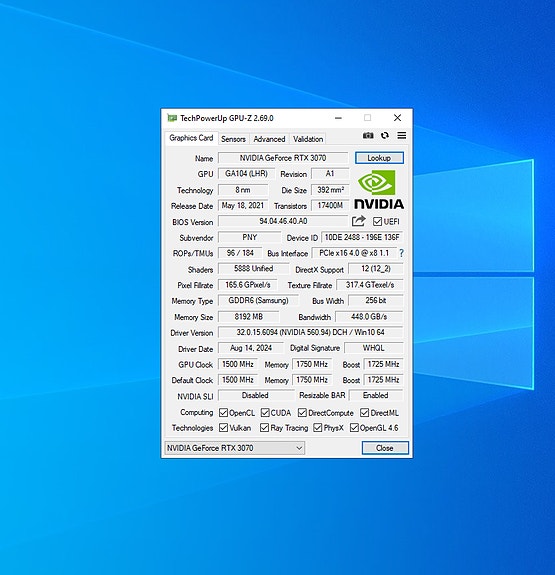Minimize the GPU-Z window

pyautogui.click(x=339, y=118)
